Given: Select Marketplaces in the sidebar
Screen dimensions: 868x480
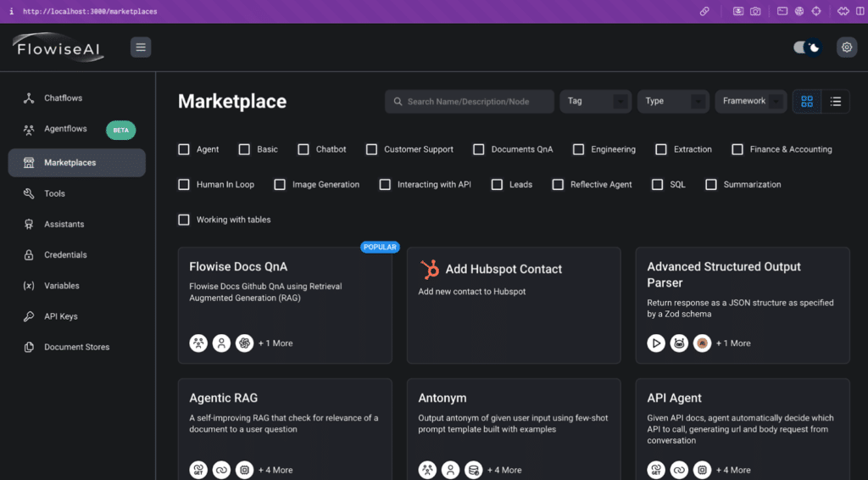Looking at the screenshot, I should click(x=77, y=163).
